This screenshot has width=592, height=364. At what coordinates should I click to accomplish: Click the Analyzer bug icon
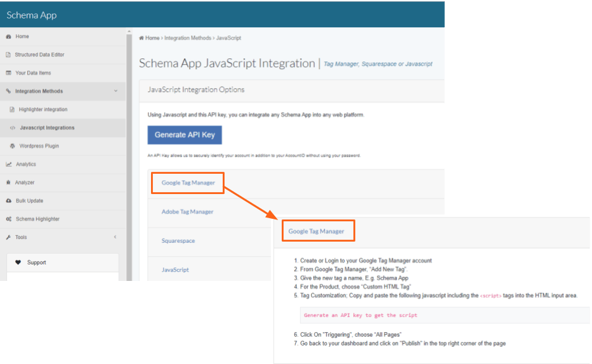8,183
